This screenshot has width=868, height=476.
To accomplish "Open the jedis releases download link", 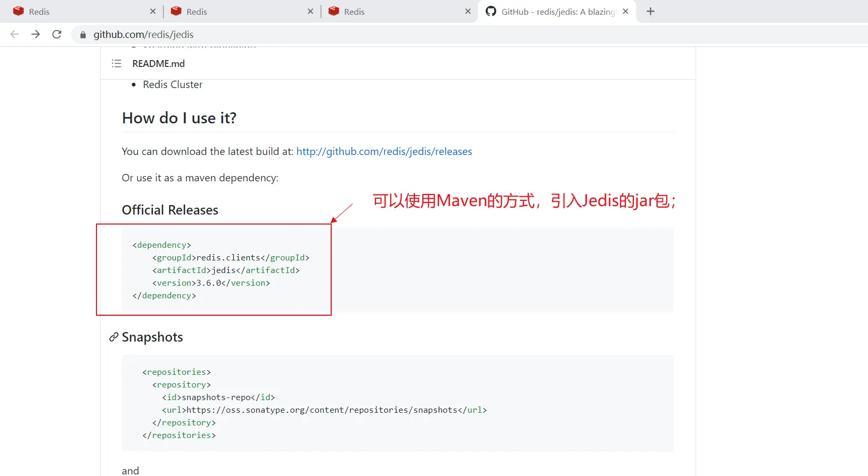I will pos(384,152).
